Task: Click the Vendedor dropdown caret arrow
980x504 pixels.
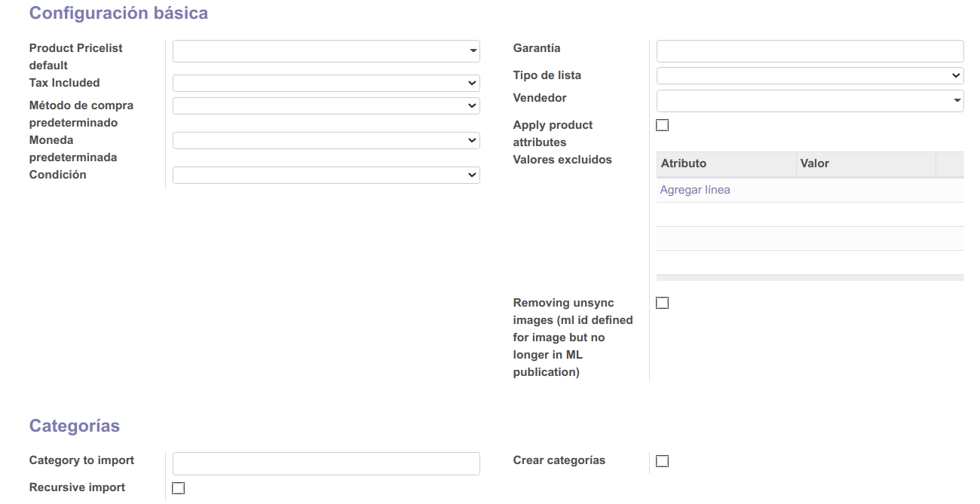Action: click(957, 101)
